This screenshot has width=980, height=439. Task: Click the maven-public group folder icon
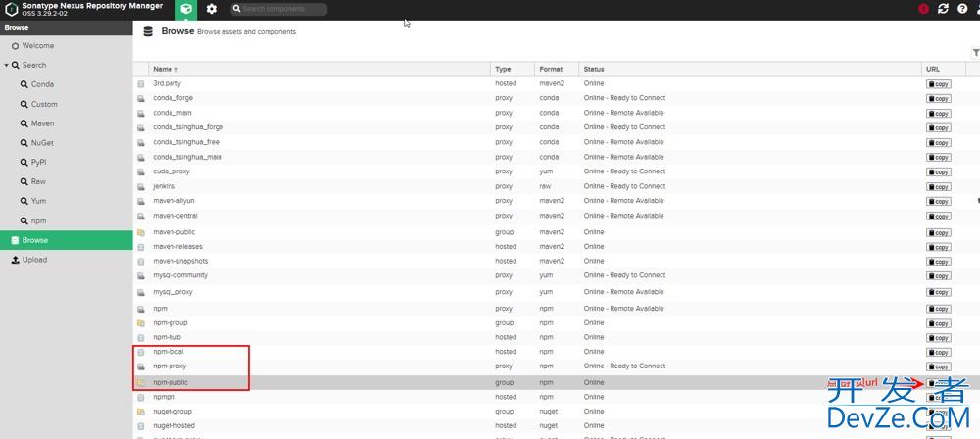[140, 232]
